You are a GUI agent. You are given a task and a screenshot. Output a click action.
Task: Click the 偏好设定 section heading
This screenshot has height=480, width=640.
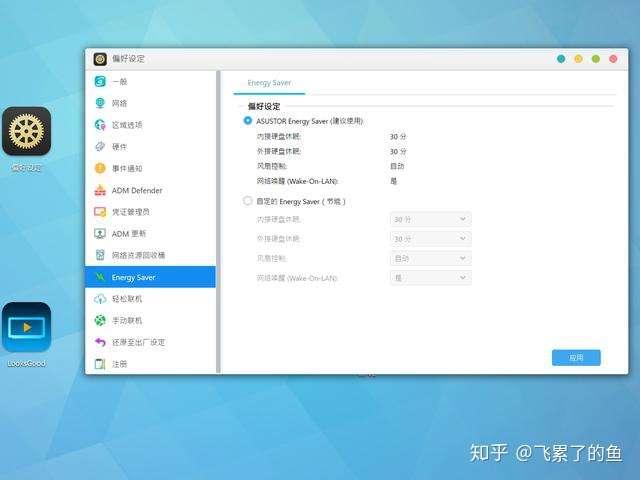tap(264, 107)
